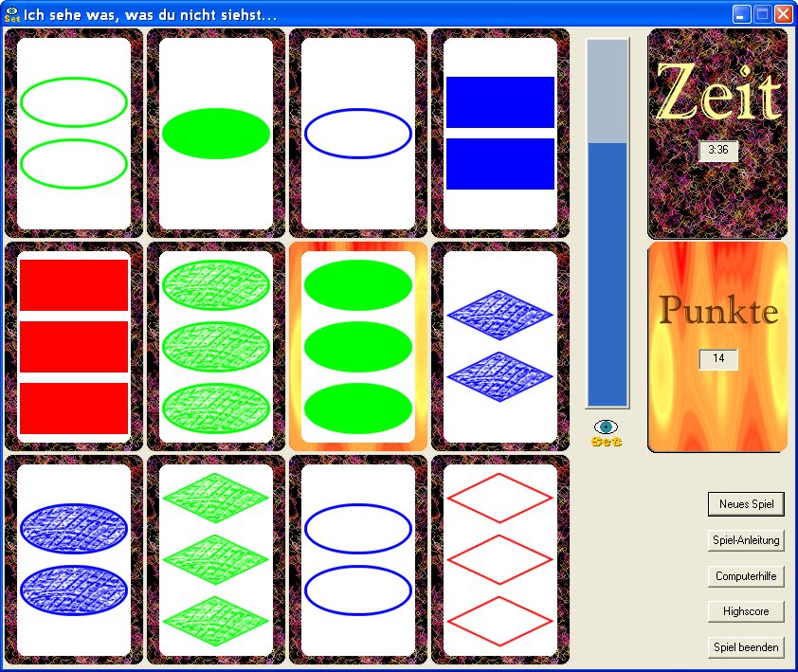The height and width of the screenshot is (672, 798).
Task: Pick the single solid green oval card
Action: (x=216, y=133)
